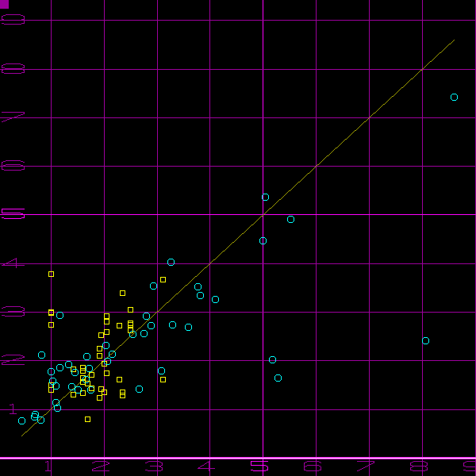The height and width of the screenshot is (476, 476).
Task: Click the leftmost cyan circle near the plot origin
Action: pos(21,421)
